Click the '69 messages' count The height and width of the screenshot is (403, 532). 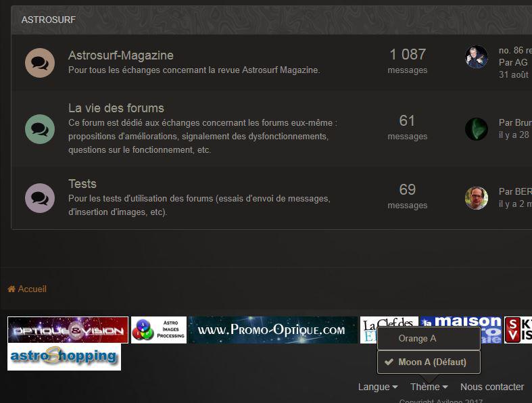(408, 196)
